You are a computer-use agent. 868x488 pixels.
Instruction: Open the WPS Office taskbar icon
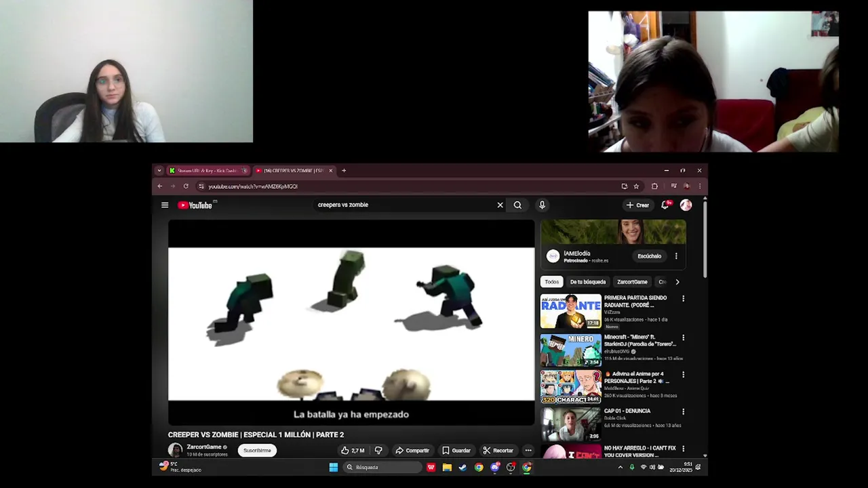pos(431,467)
